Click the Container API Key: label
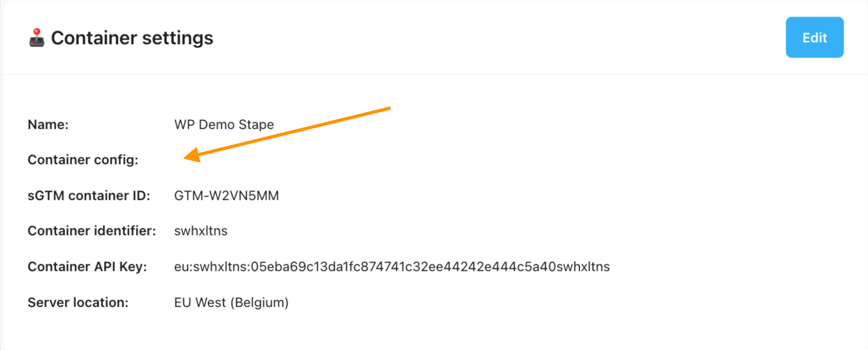Viewport: 868px width, 350px height. (87, 267)
